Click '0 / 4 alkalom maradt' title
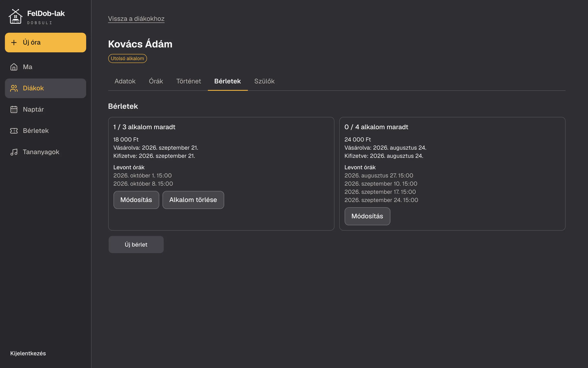This screenshot has height=368, width=588. [376, 127]
